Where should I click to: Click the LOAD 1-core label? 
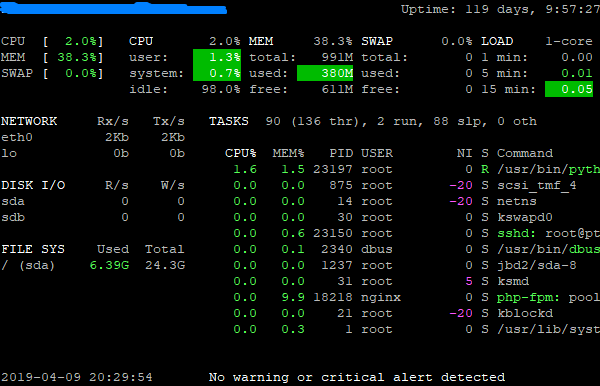click(569, 41)
